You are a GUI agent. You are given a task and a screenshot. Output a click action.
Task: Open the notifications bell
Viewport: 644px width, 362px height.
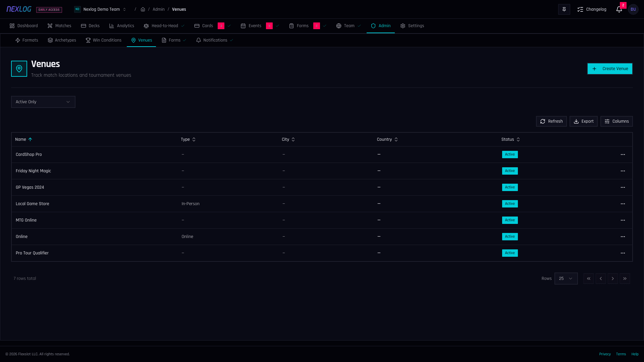pyautogui.click(x=619, y=9)
